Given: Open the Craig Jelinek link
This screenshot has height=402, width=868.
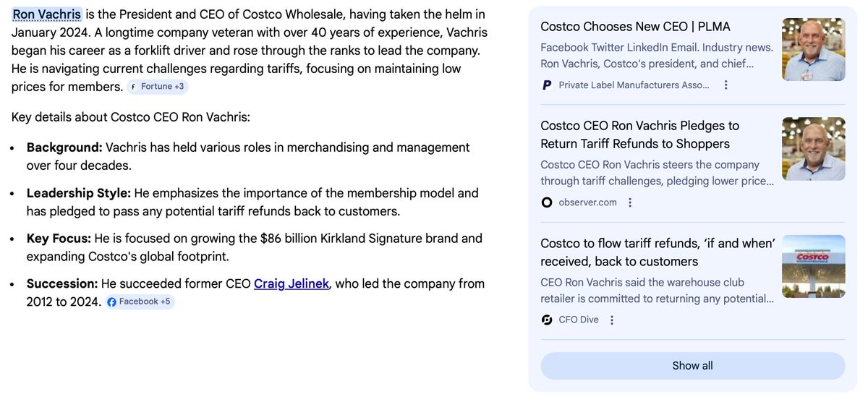Looking at the screenshot, I should pos(292,283).
